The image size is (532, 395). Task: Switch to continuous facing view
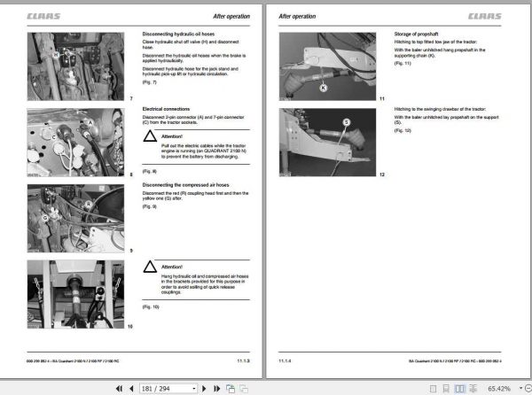[x=473, y=389]
